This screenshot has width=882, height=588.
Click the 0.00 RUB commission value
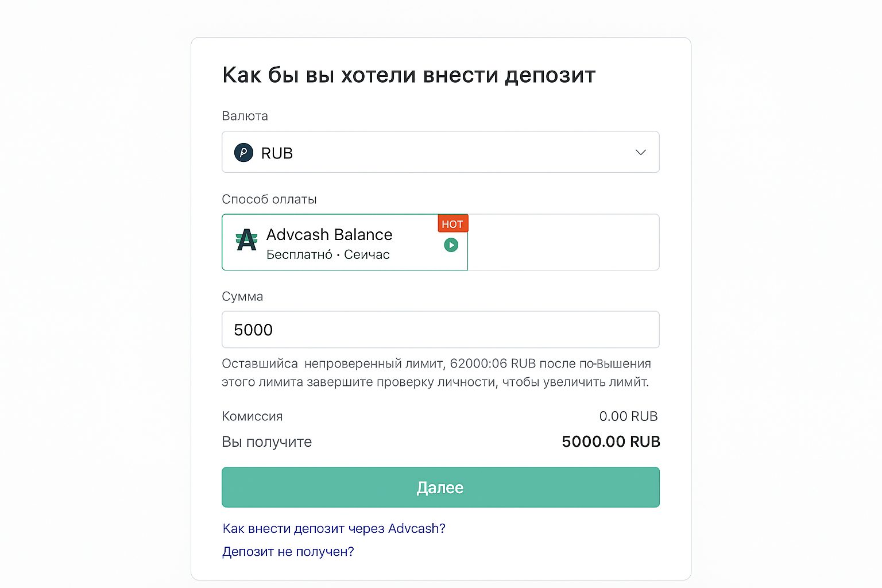click(628, 416)
